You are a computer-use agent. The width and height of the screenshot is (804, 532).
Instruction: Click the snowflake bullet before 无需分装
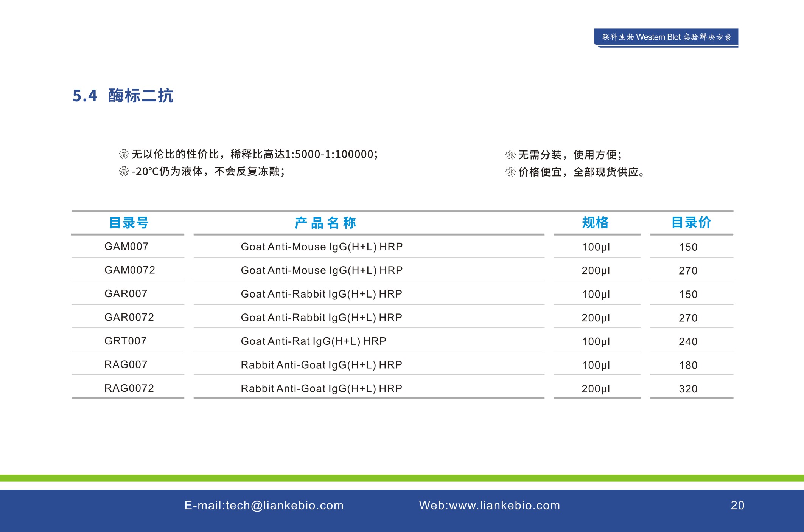tap(510, 155)
